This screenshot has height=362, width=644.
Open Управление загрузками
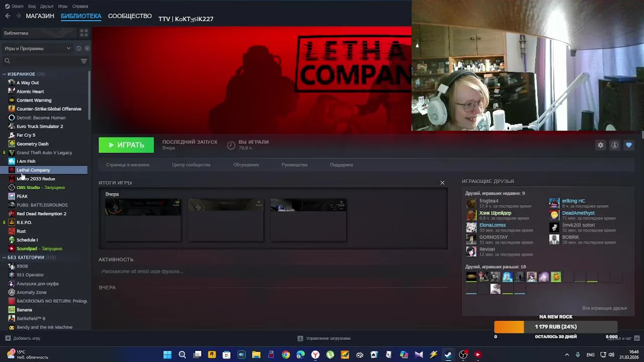coord(324,338)
